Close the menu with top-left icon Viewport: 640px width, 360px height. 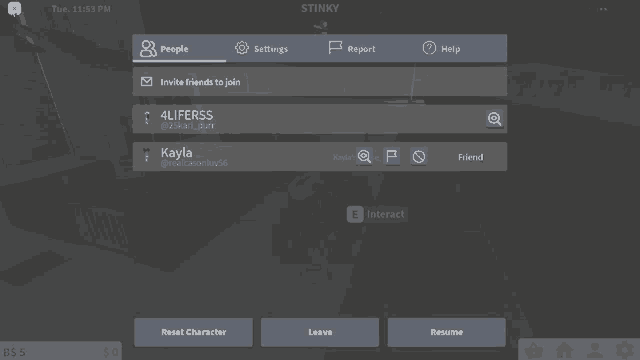[x=14, y=9]
